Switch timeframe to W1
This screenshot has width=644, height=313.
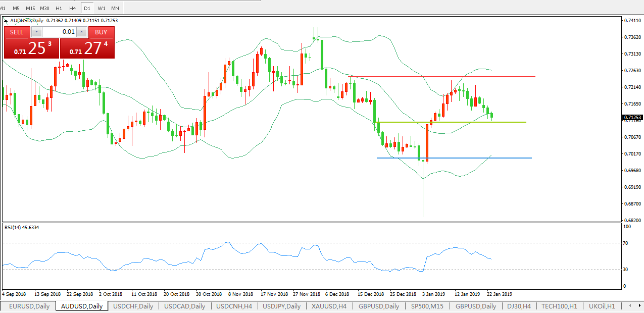pyautogui.click(x=102, y=8)
